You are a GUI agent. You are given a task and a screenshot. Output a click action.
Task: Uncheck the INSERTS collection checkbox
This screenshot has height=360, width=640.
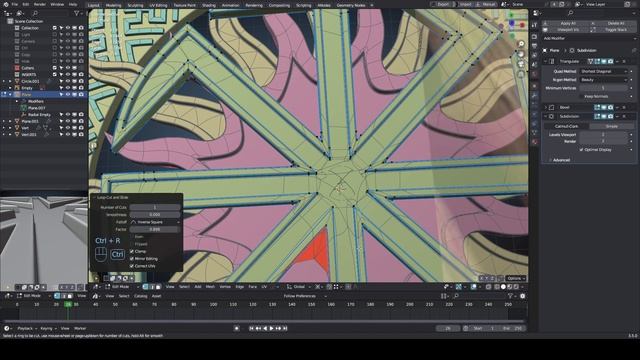pyautogui.click(x=55, y=75)
